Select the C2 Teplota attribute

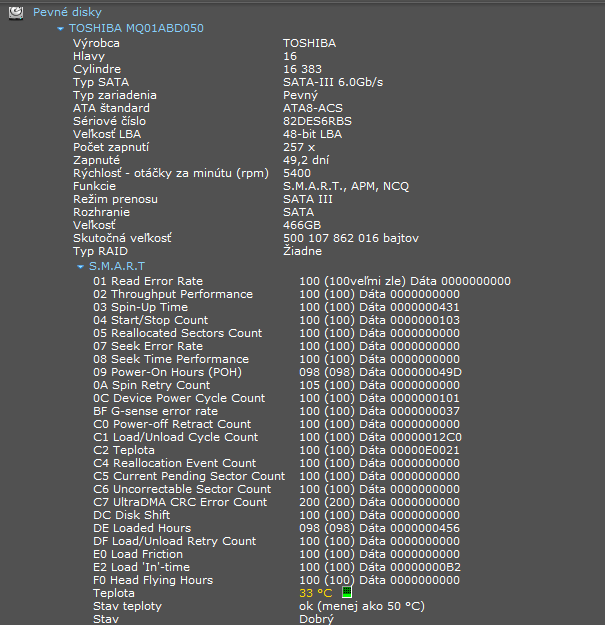pos(124,450)
